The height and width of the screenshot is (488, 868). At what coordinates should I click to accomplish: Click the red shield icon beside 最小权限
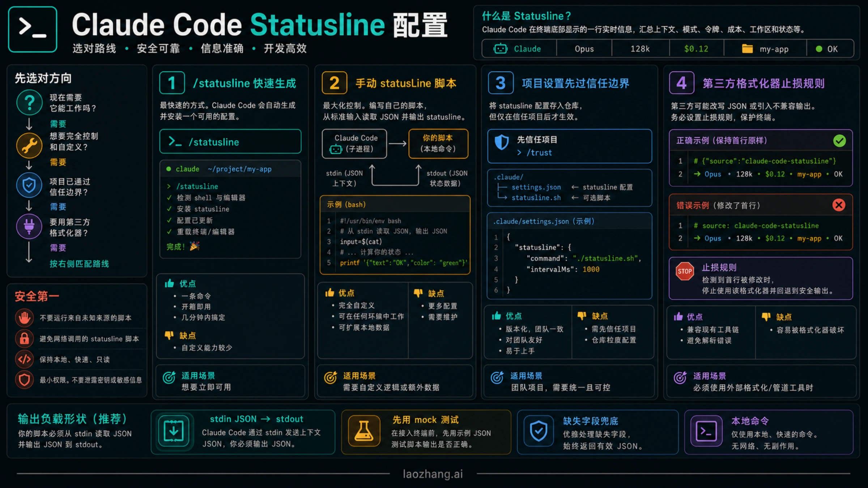(x=24, y=380)
